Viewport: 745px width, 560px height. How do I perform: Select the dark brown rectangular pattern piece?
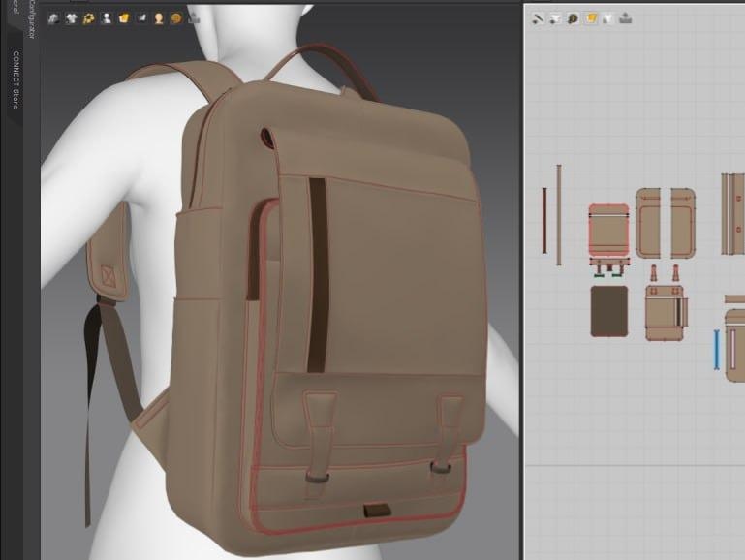tap(609, 311)
